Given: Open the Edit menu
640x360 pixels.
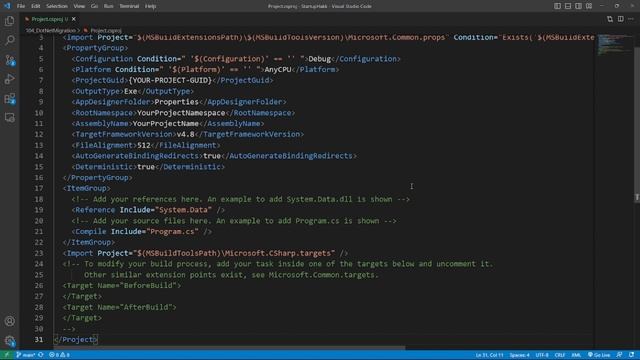Looking at the screenshot, I should pos(36,6).
